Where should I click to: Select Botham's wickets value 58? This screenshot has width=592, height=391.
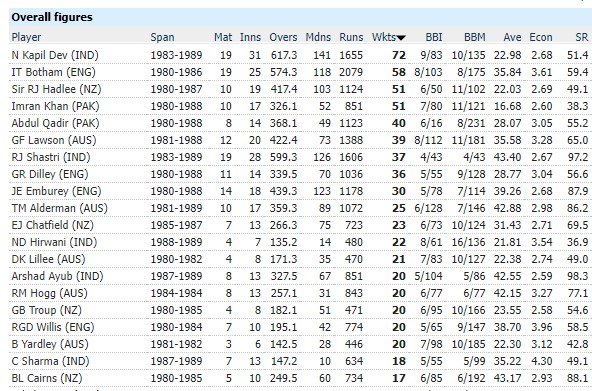point(399,72)
